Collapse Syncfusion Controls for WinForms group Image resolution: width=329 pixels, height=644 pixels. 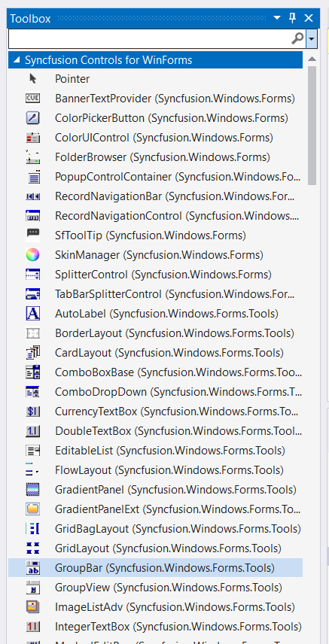[x=16, y=60]
